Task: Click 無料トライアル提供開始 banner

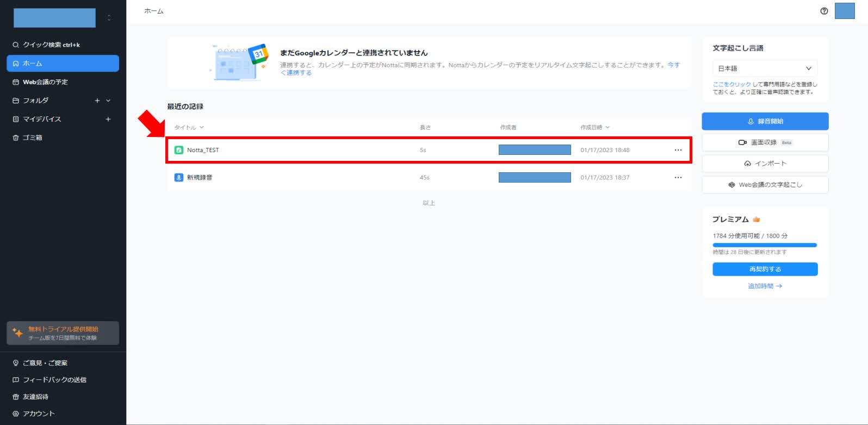Action: pyautogui.click(x=63, y=333)
